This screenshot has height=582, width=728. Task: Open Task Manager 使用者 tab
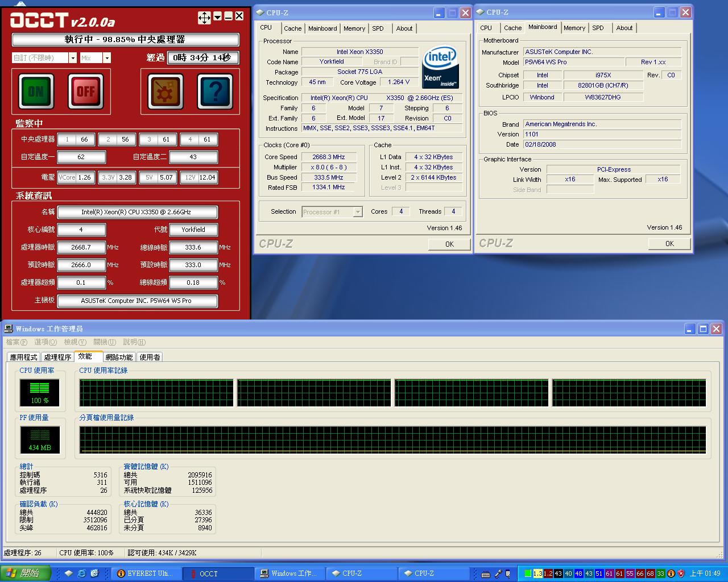pyautogui.click(x=150, y=357)
